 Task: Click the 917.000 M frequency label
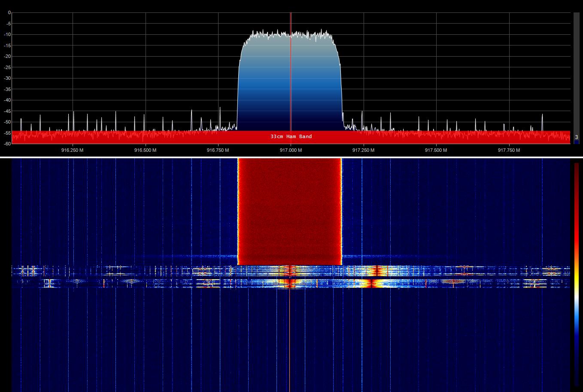(291, 150)
